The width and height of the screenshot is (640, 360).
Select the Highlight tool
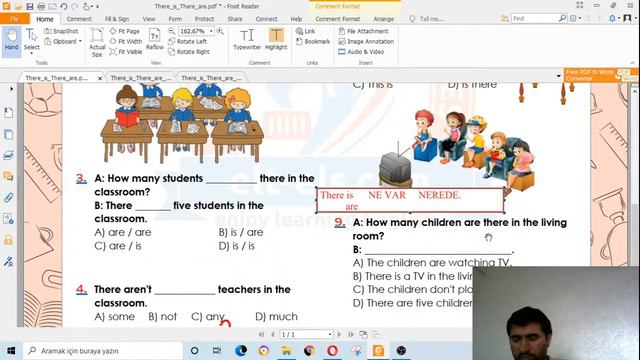(x=276, y=39)
